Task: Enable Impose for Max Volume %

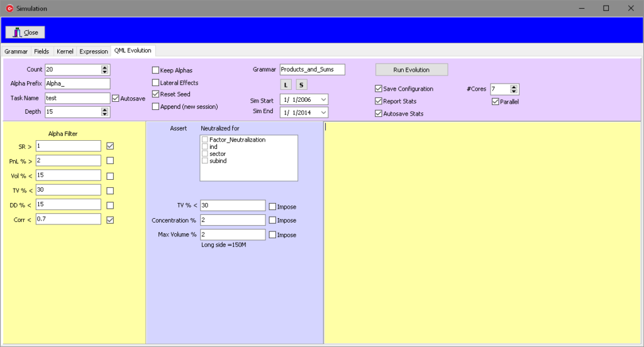Action: [272, 235]
